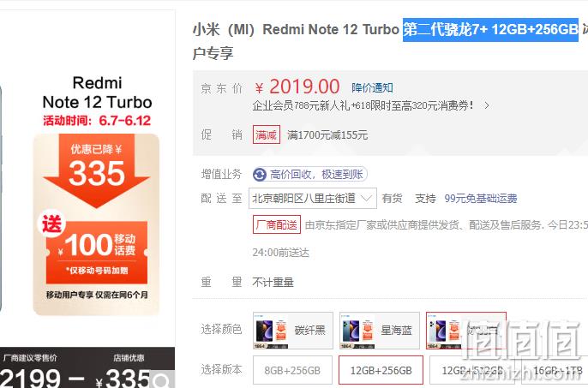
Task: Choose the 12GB+256GB version
Action: tap(381, 370)
